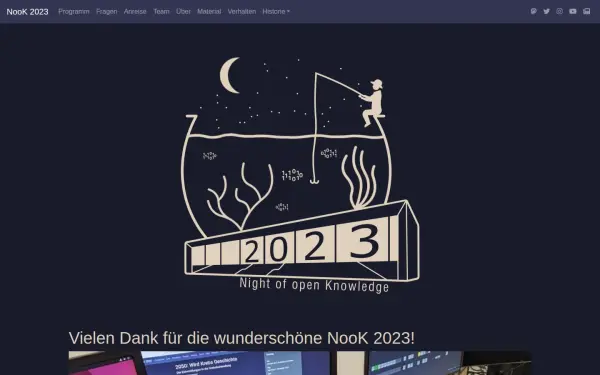Open the Verhalten link

point(242,11)
